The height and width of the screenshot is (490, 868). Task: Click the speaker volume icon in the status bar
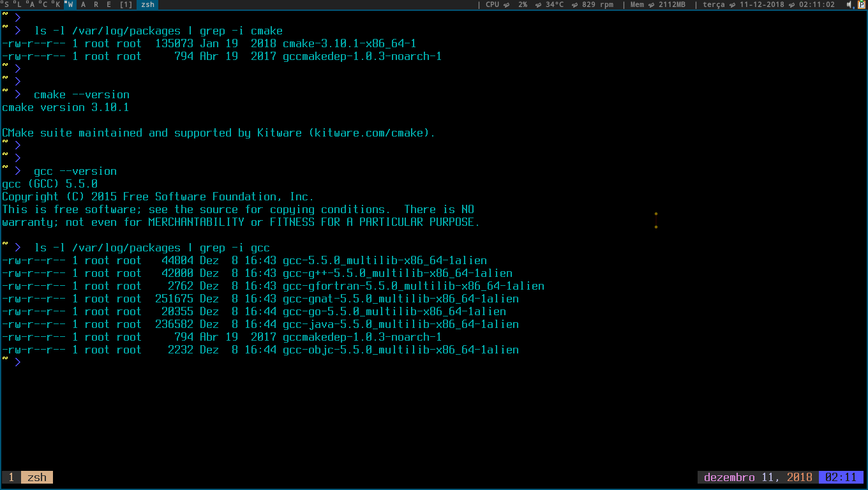(849, 4)
